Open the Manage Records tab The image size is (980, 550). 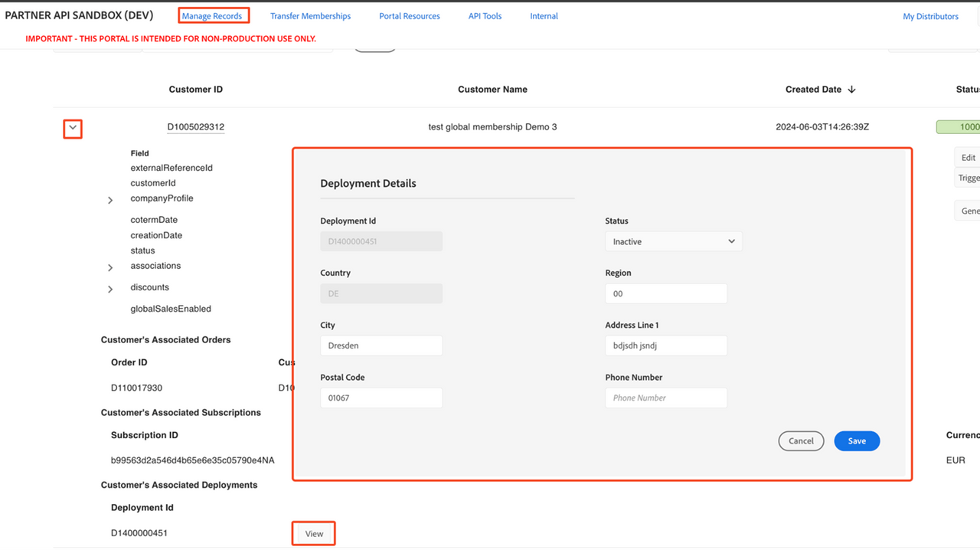(x=212, y=16)
